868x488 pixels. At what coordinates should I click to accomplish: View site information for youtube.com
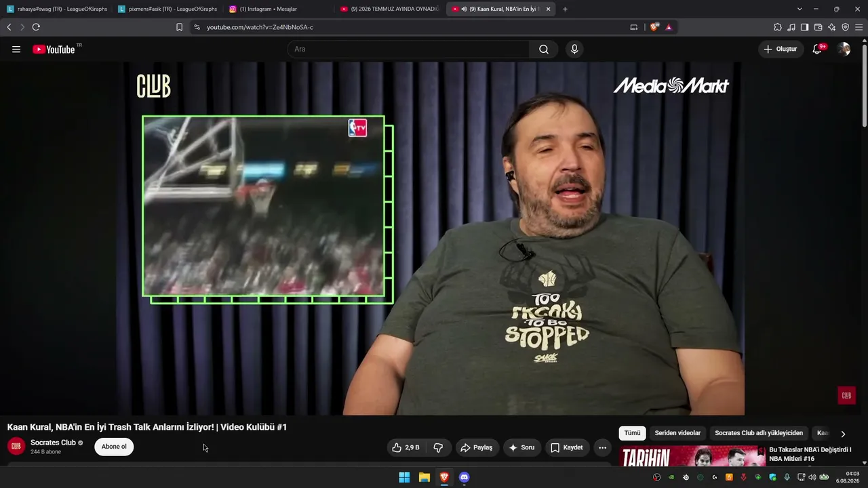[x=197, y=27]
